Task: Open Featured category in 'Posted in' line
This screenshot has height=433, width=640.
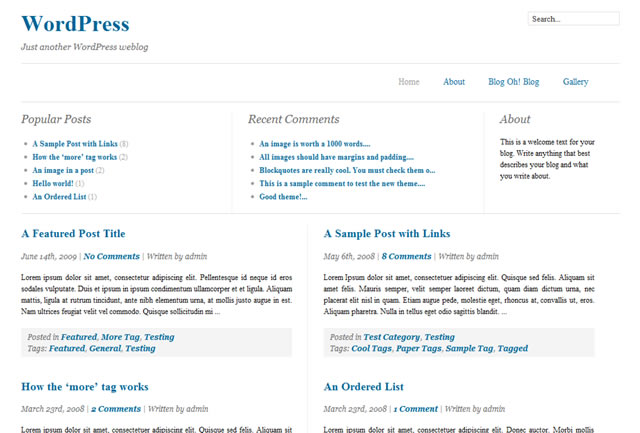Action: pyautogui.click(x=79, y=337)
